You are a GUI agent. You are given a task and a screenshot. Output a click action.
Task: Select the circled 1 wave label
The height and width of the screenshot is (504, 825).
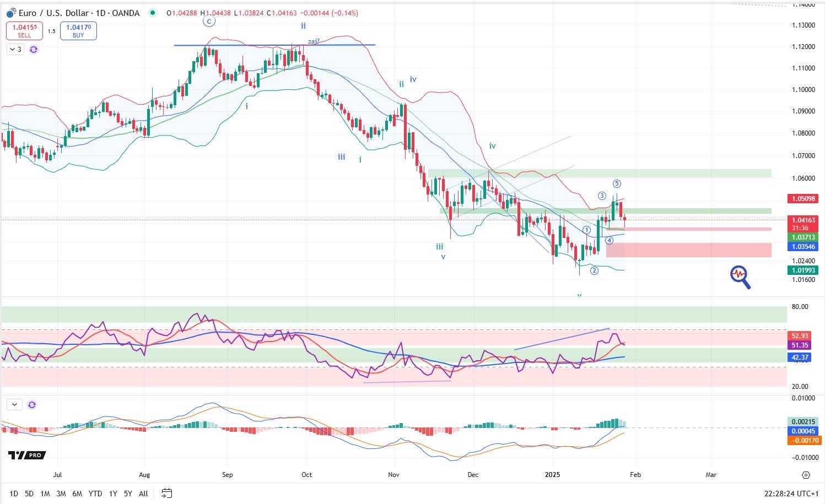[587, 230]
